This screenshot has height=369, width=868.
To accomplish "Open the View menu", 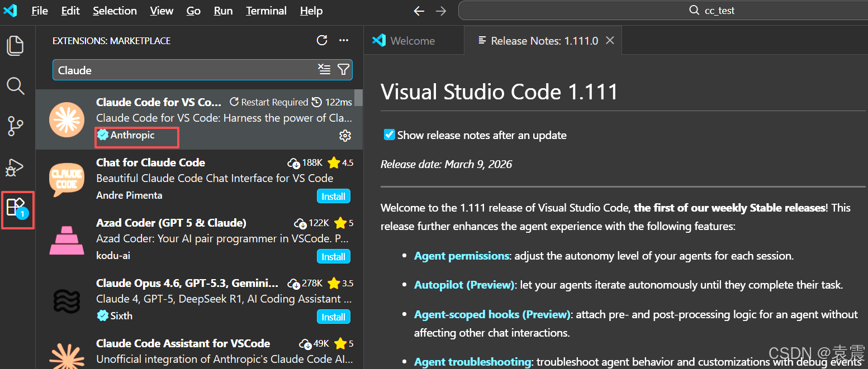I will 162,11.
